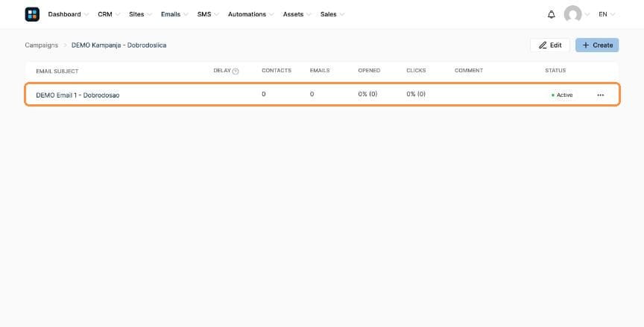Click the OPENED column header
This screenshot has height=327, width=644.
[x=369, y=71]
